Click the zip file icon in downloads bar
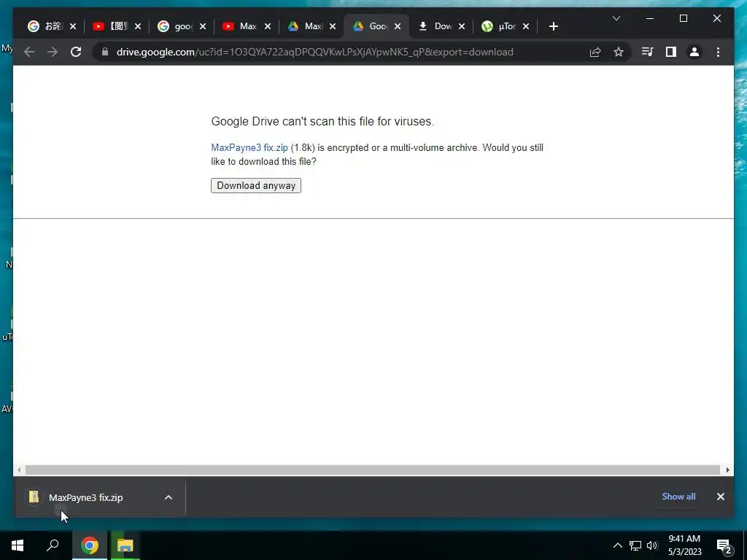This screenshot has width=747, height=560. click(34, 497)
